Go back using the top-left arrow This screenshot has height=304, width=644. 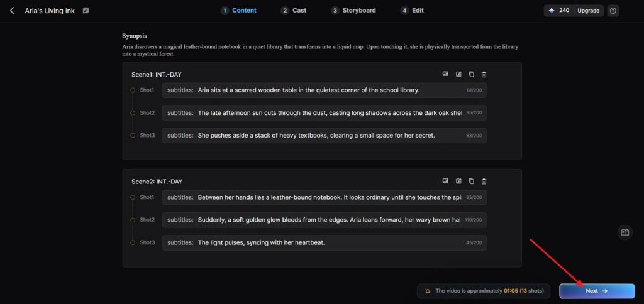coord(11,11)
